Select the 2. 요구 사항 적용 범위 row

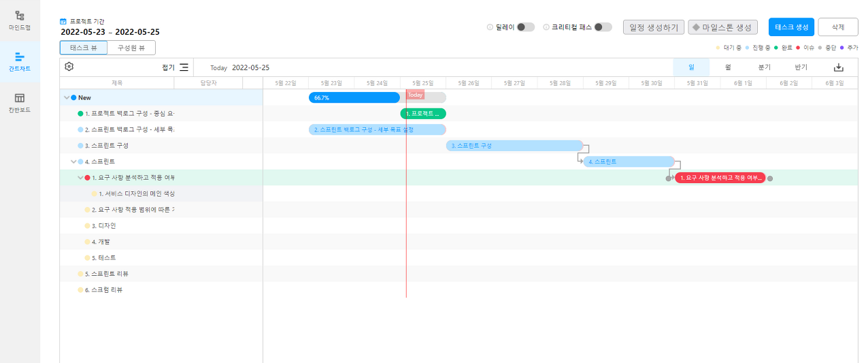click(161, 210)
